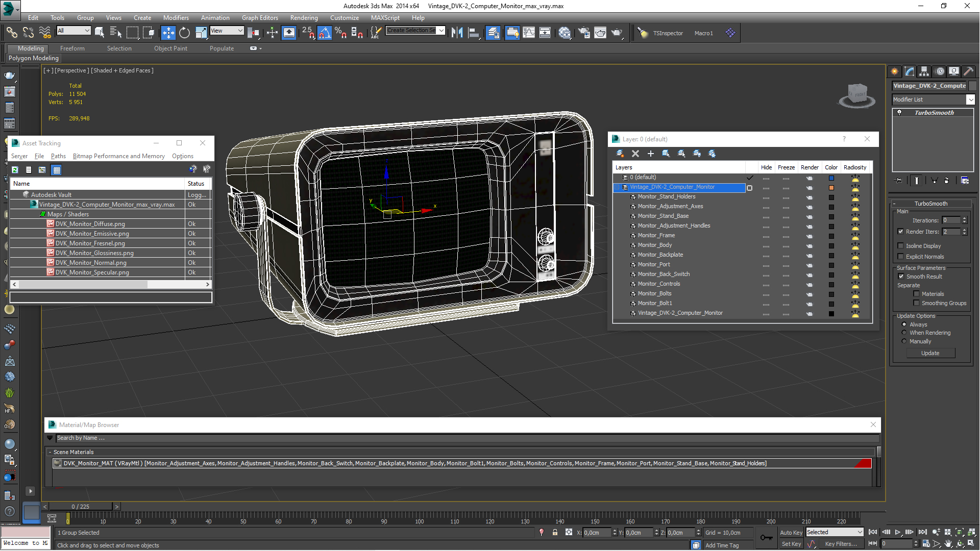Delete highlighted layer icon in Layer dialog
Image resolution: width=980 pixels, height=551 pixels.
[x=635, y=154]
